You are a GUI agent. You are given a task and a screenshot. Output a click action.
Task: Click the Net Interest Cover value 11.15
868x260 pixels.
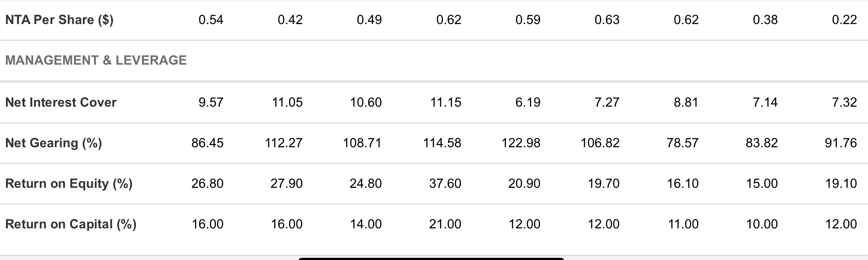pyautogui.click(x=445, y=103)
